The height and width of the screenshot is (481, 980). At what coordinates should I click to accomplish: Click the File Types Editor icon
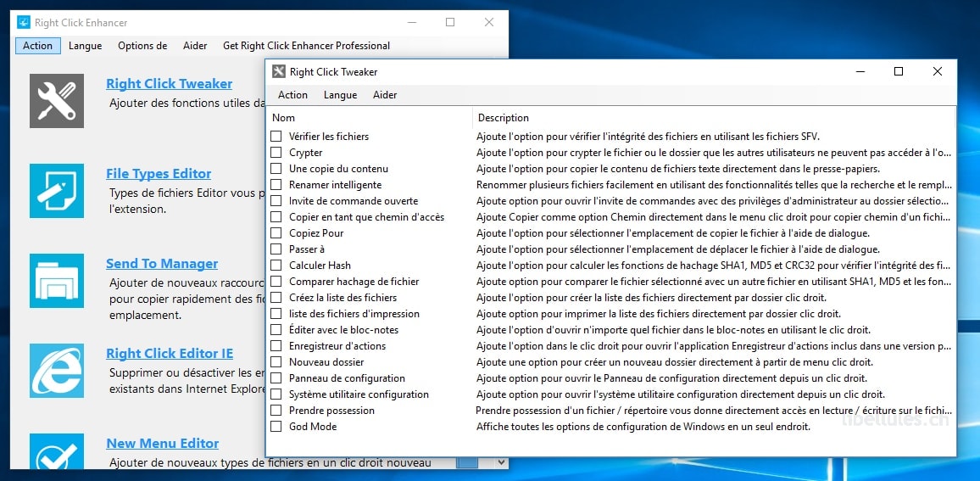pyautogui.click(x=56, y=191)
